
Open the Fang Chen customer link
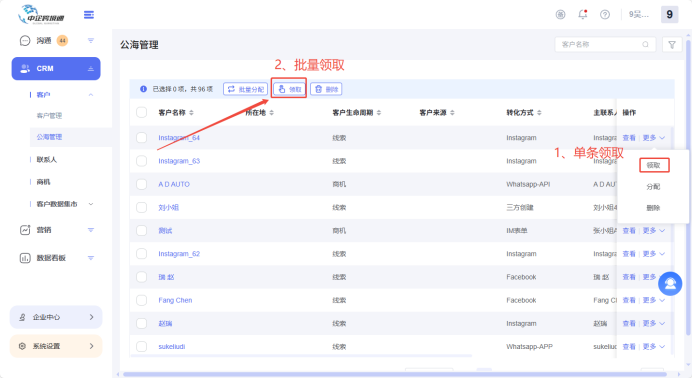coord(175,300)
